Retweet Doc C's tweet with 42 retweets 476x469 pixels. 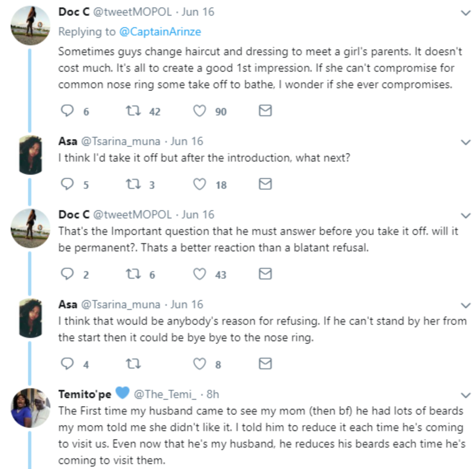coord(133,110)
